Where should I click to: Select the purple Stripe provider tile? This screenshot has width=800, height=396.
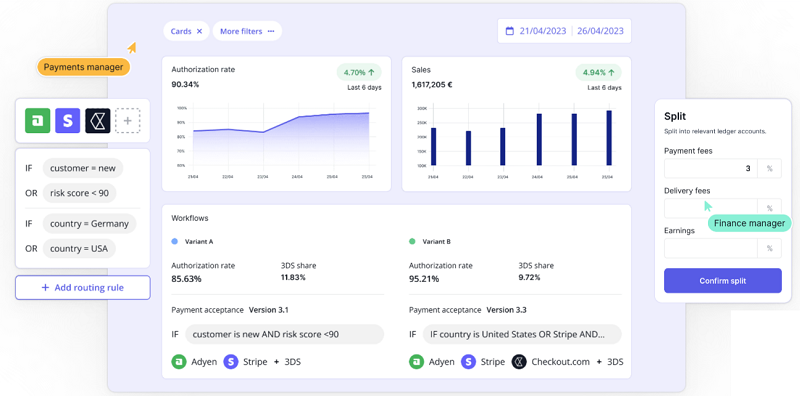click(x=68, y=120)
